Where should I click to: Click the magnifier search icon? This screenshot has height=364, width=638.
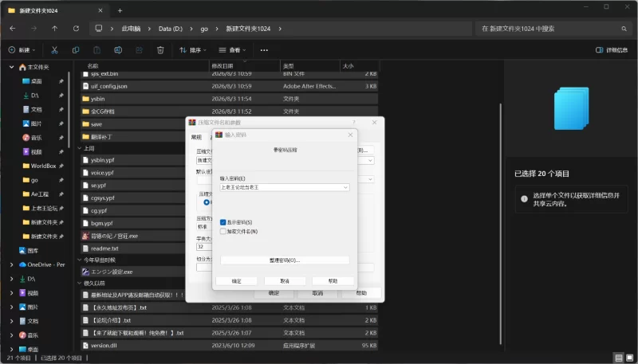[x=624, y=29]
